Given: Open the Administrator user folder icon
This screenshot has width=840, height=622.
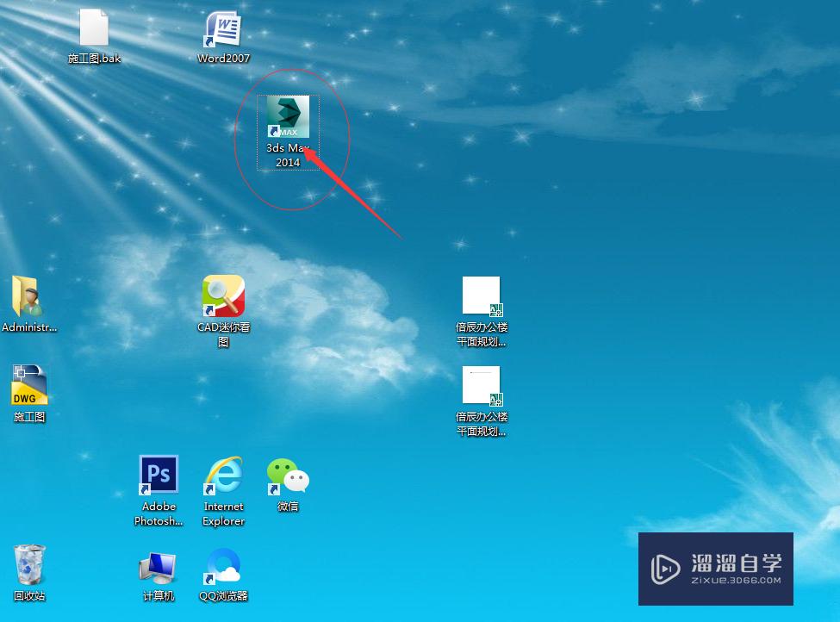Looking at the screenshot, I should click(x=27, y=296).
